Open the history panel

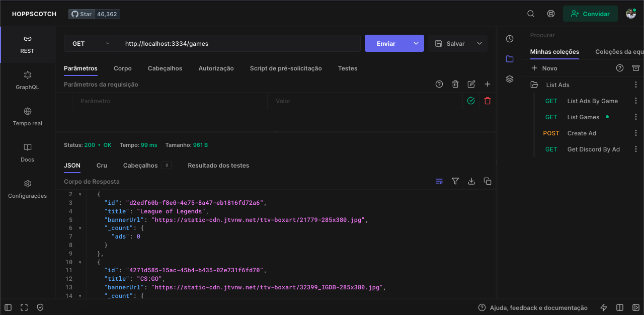pyautogui.click(x=509, y=38)
